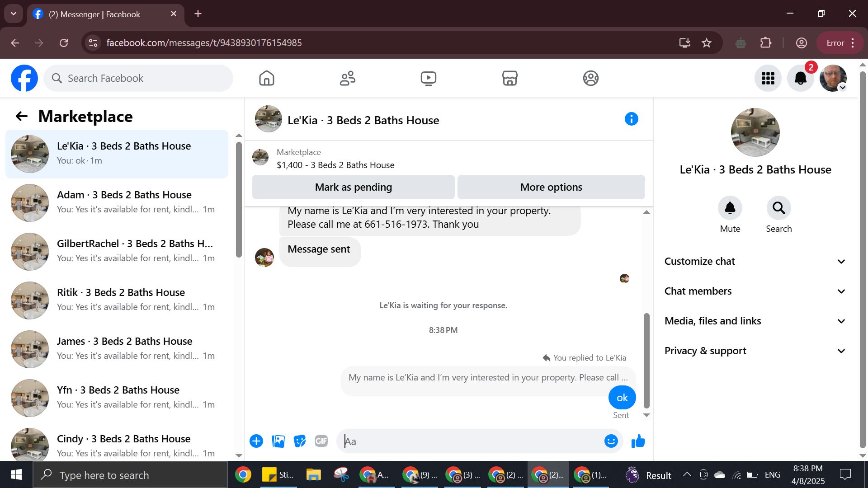
Task: Open the sticker chooser icon
Action: pos(300,441)
